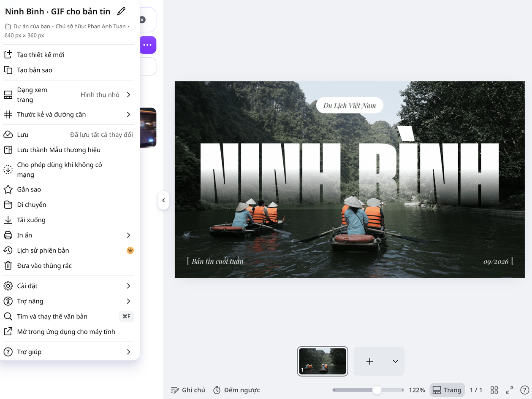532x399 pixels.
Task: Expand the Trợ năng submenu chevron
Action: tap(129, 301)
